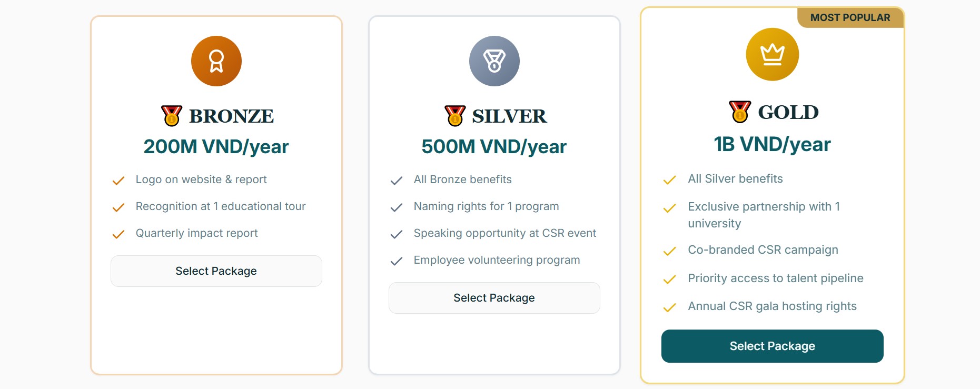Click checkmark beside Annual CSR gala hosting rights
Viewport: 980px width, 389px height.
pos(669,307)
